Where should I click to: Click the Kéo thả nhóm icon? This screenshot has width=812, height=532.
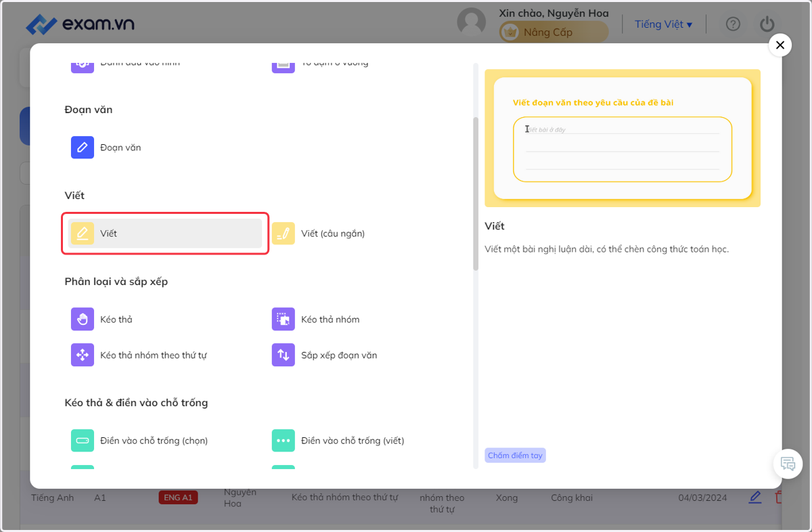[284, 319]
